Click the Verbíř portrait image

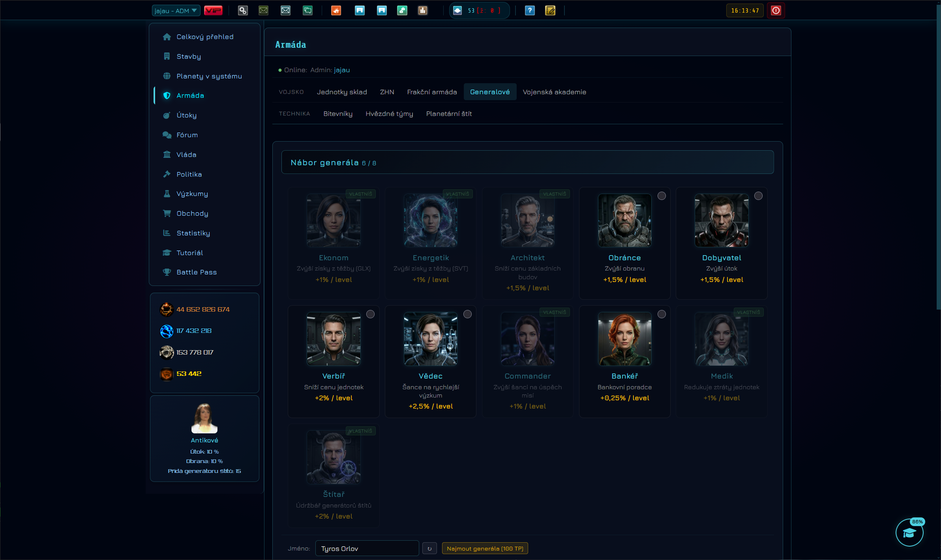334,339
